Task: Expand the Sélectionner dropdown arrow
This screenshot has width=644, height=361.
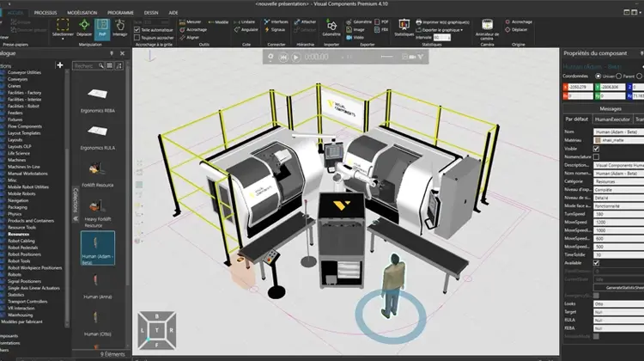Action: (x=63, y=39)
